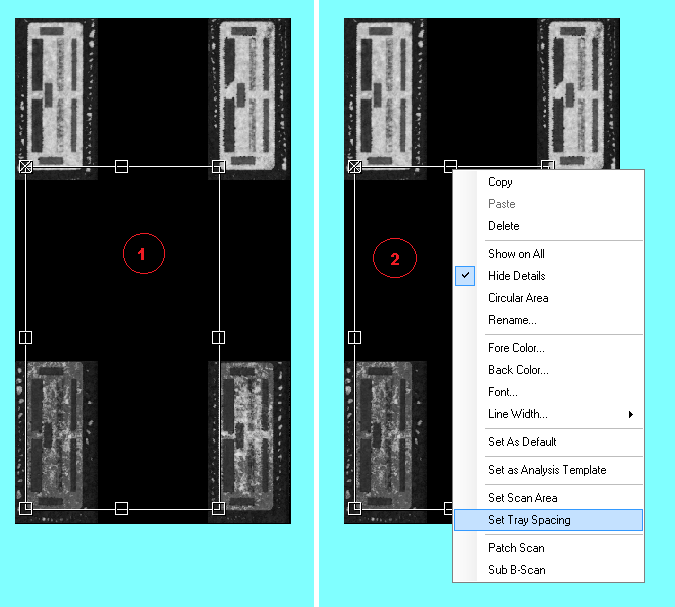The width and height of the screenshot is (675, 607).
Task: Select Set Tray Spacing menu item
Action: 529,520
